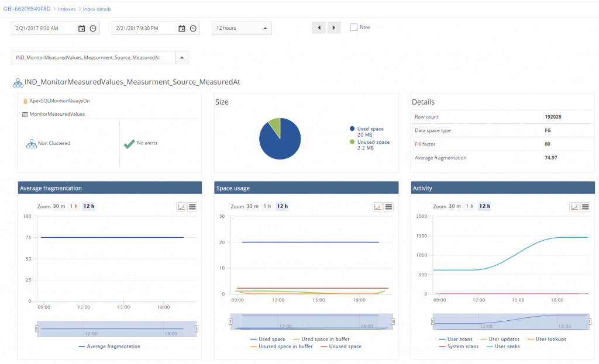
Task: Open chart context menu for Activity panel
Action: pyautogui.click(x=585, y=206)
